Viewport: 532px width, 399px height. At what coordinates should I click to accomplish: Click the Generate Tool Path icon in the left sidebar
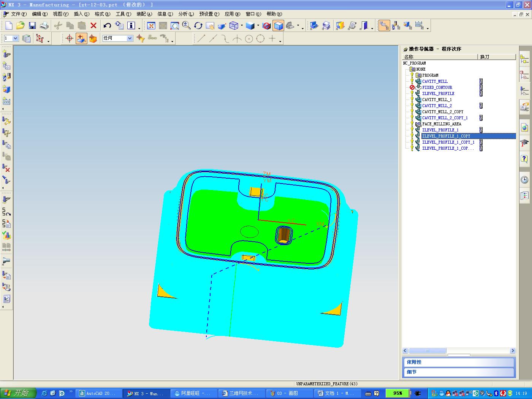pyautogui.click(x=6, y=199)
